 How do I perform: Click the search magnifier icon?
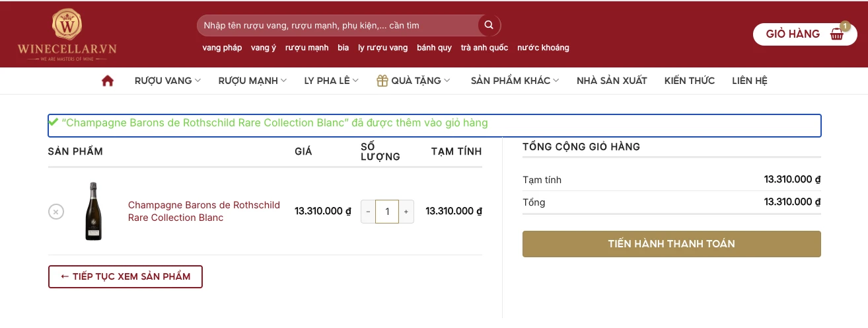(489, 25)
